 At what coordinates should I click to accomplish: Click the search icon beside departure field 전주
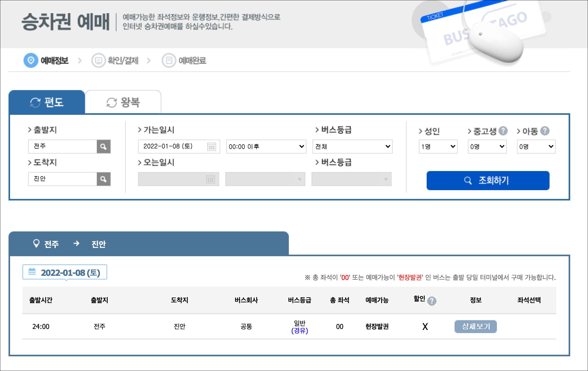point(104,147)
